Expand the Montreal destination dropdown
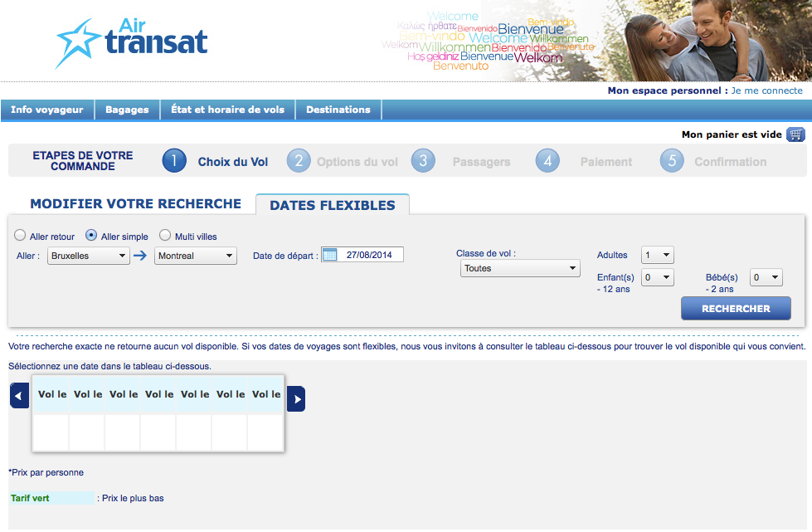The image size is (812, 532). (x=195, y=256)
